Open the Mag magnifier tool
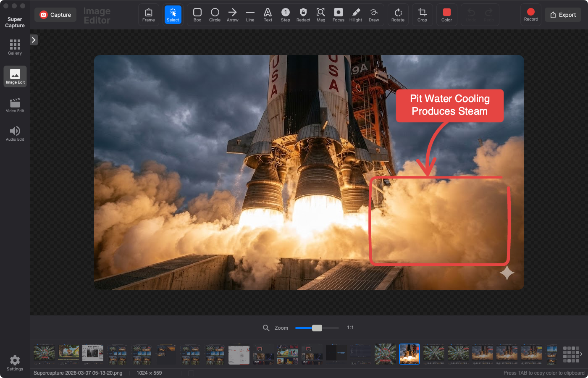Image resolution: width=588 pixels, height=378 pixels. 320,15
